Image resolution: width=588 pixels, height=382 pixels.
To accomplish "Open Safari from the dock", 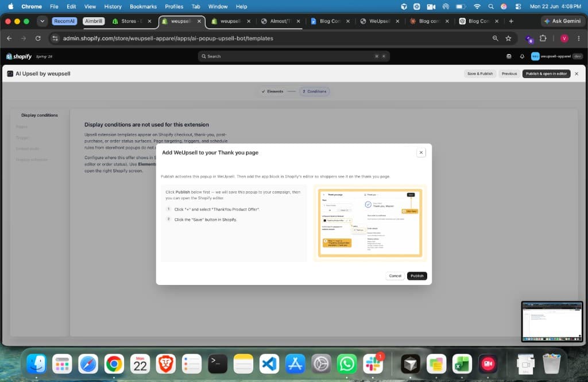I will tap(88, 364).
